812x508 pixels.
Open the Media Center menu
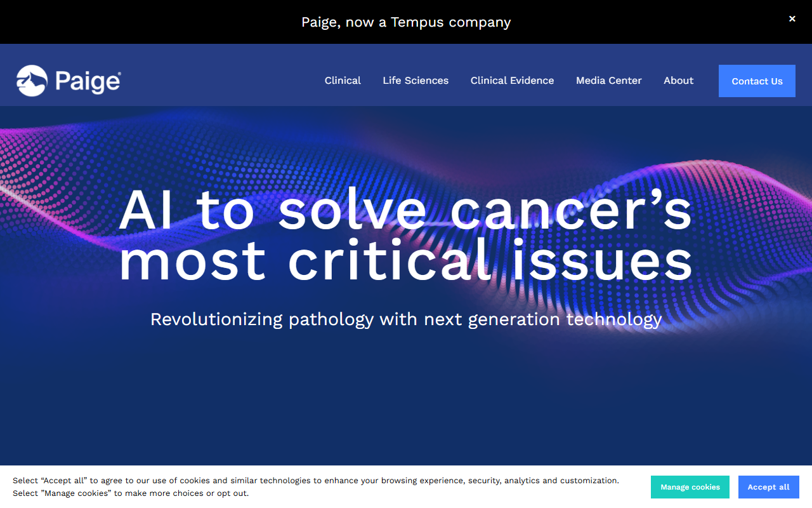(609, 81)
